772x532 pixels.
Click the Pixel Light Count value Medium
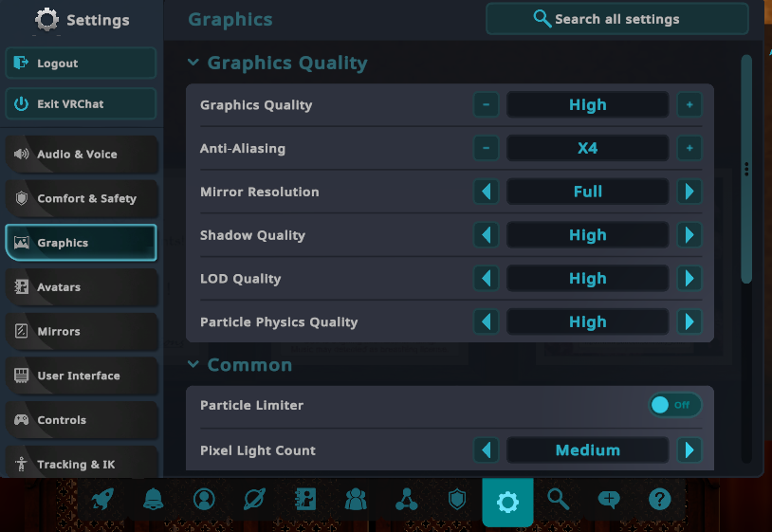[x=588, y=449]
